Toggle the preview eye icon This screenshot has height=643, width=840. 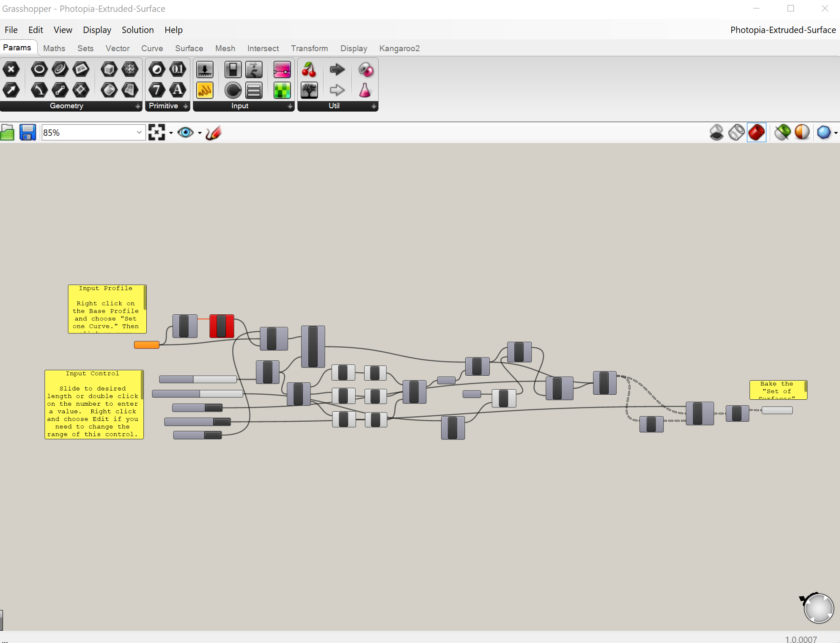coord(187,132)
